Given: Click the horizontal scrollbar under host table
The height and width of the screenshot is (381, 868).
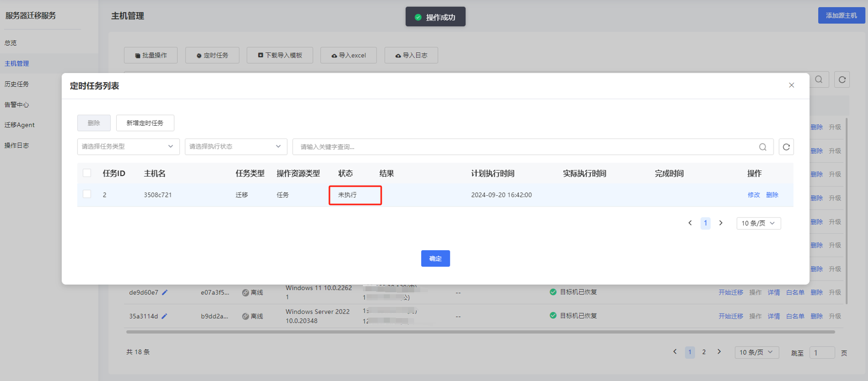Looking at the screenshot, I should (481, 332).
